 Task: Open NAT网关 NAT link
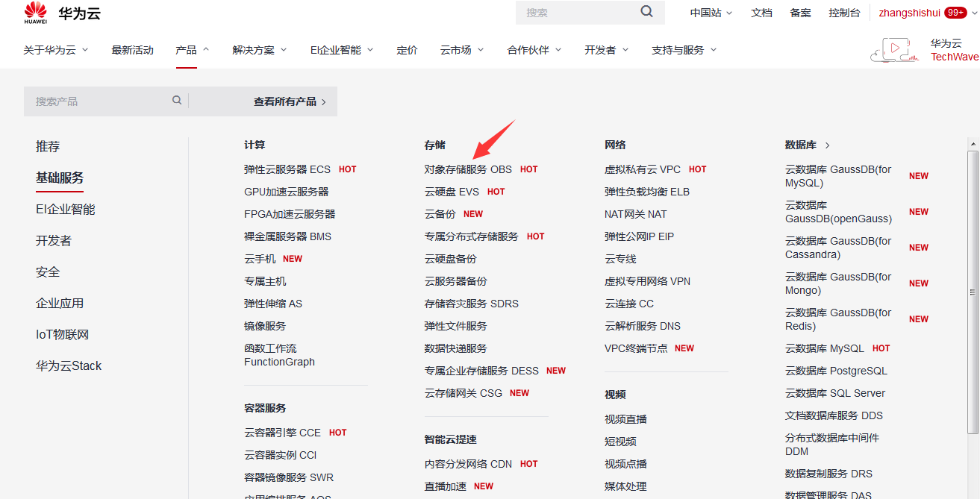coord(636,214)
